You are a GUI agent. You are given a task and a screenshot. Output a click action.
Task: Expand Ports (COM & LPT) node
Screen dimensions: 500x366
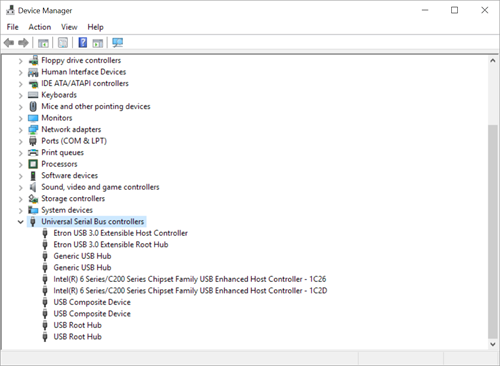[x=20, y=142]
